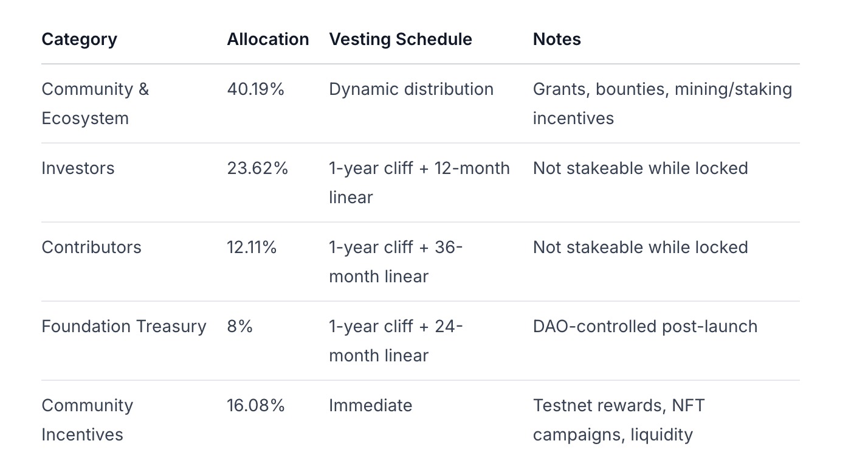Viewport: 868px width, 466px height.
Task: Click the Grants, bounties, mining/staking incentives note
Action: (662, 103)
